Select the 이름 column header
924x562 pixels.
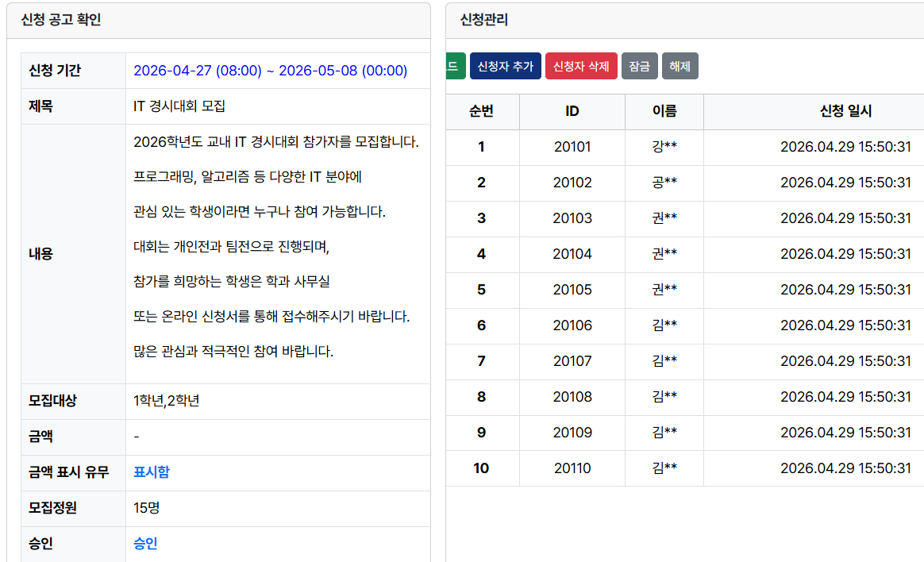pyautogui.click(x=664, y=111)
